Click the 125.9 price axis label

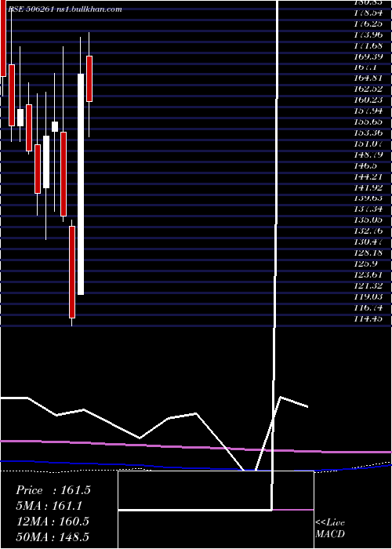(366, 264)
